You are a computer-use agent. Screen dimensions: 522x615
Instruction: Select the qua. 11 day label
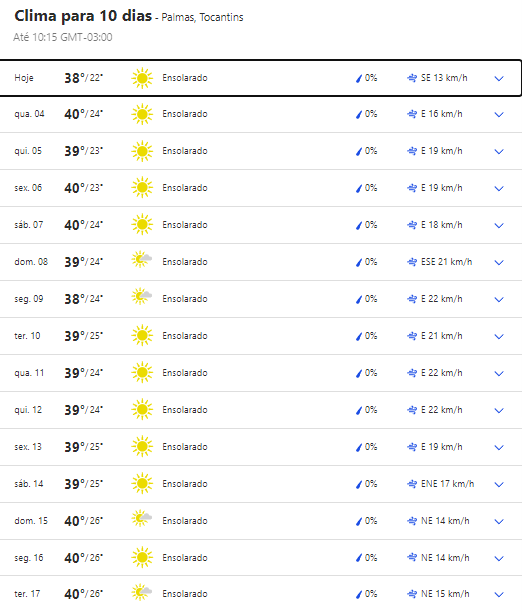pos(29,373)
